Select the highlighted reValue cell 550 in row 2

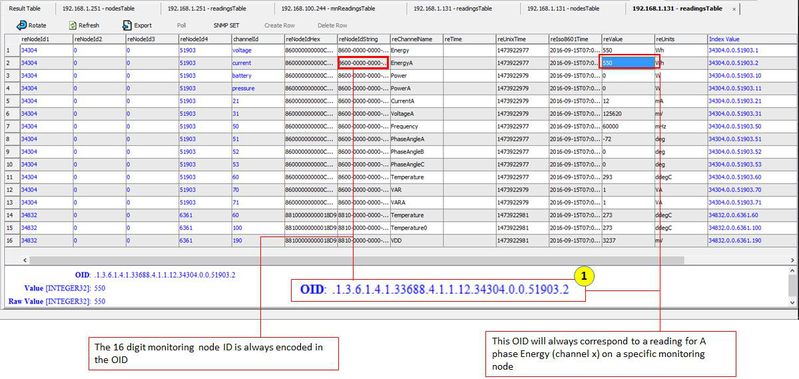[x=628, y=63]
